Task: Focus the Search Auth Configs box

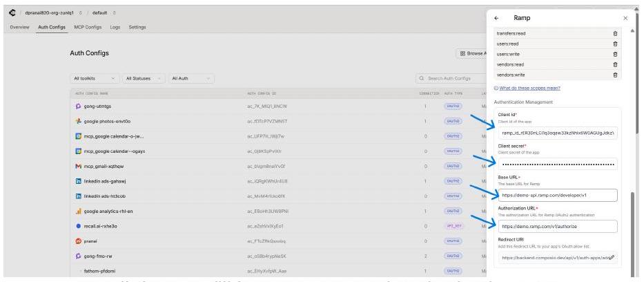Action: (452, 78)
